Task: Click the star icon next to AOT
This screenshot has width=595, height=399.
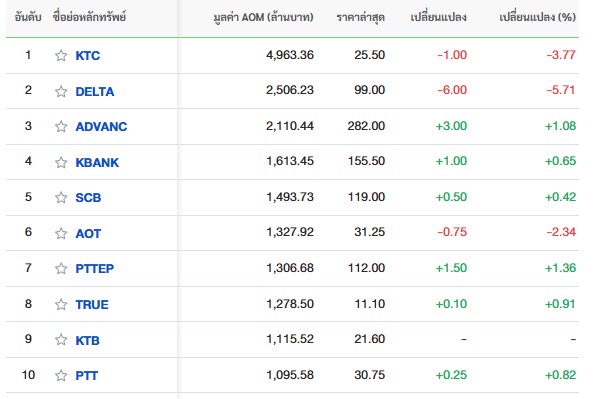Action: pyautogui.click(x=61, y=233)
